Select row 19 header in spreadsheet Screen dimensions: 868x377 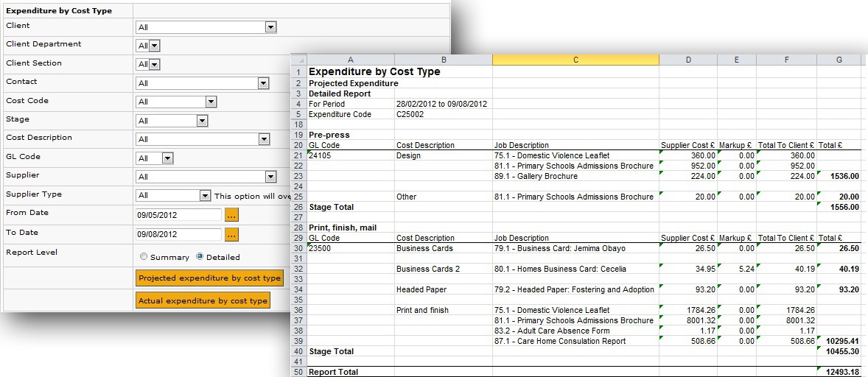pyautogui.click(x=298, y=135)
